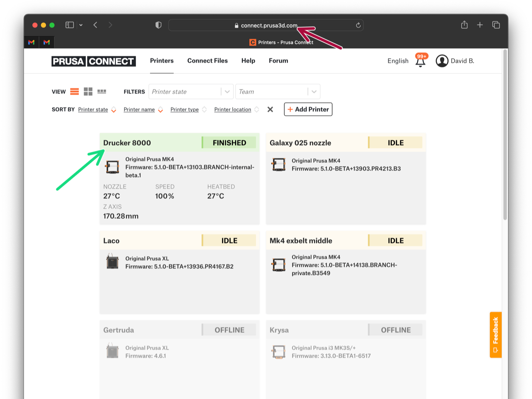Clear sorting with the X icon
Image resolution: width=532 pixels, height=399 pixels.
(x=270, y=109)
